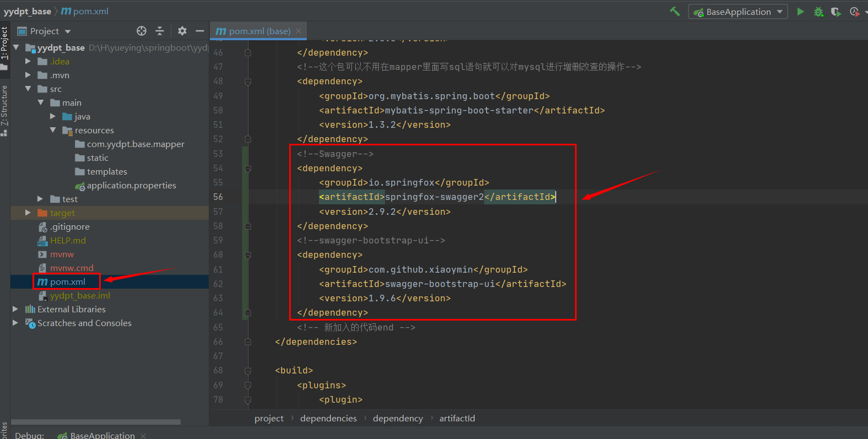This screenshot has width=868, height=439.
Task: Run BaseApplication with green play icon
Action: coord(800,12)
